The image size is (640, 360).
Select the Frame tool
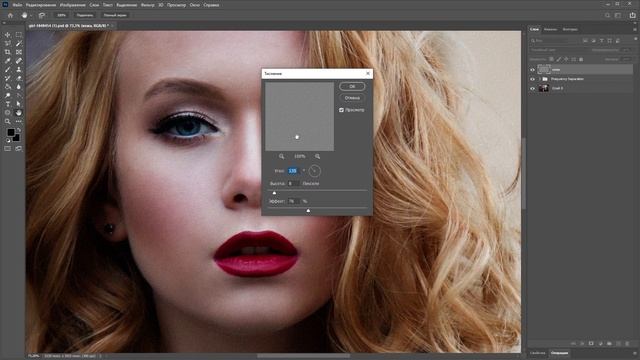pyautogui.click(x=19, y=52)
